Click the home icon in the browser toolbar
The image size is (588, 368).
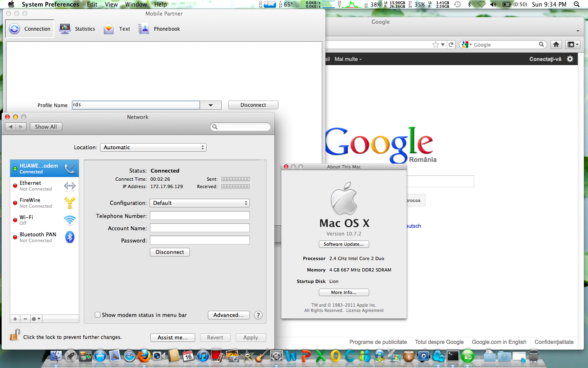tap(556, 45)
